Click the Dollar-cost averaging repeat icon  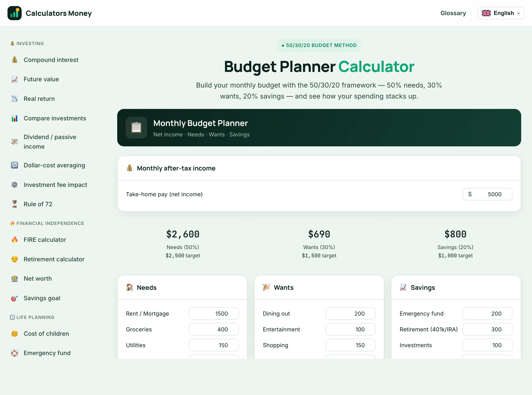coord(15,165)
